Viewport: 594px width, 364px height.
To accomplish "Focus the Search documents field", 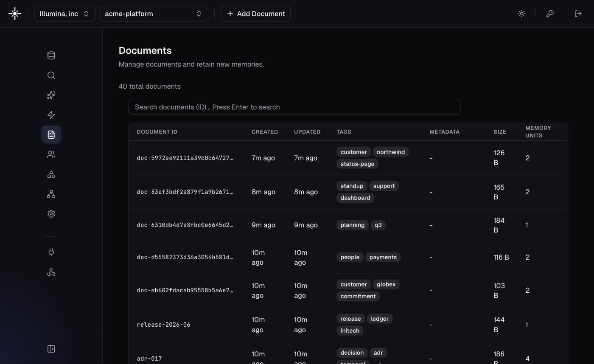I will tap(294, 107).
